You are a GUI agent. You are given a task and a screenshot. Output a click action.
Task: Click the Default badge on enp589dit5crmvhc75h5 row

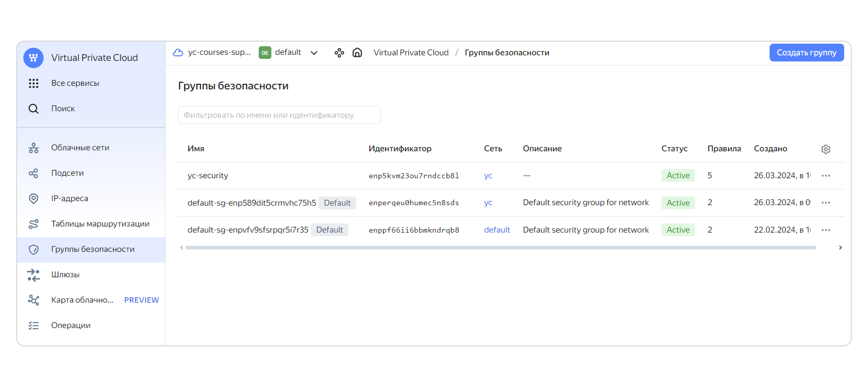coord(337,203)
